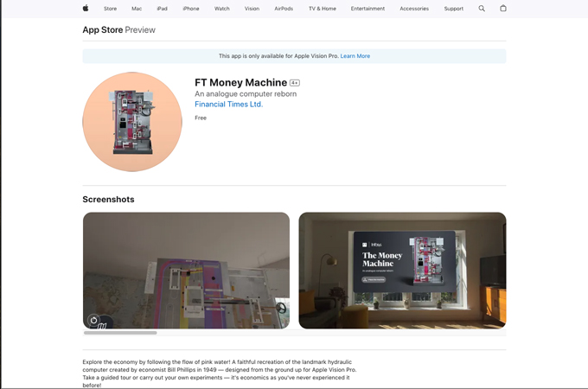Open the Support menu
588x389 pixels.
[x=454, y=9]
